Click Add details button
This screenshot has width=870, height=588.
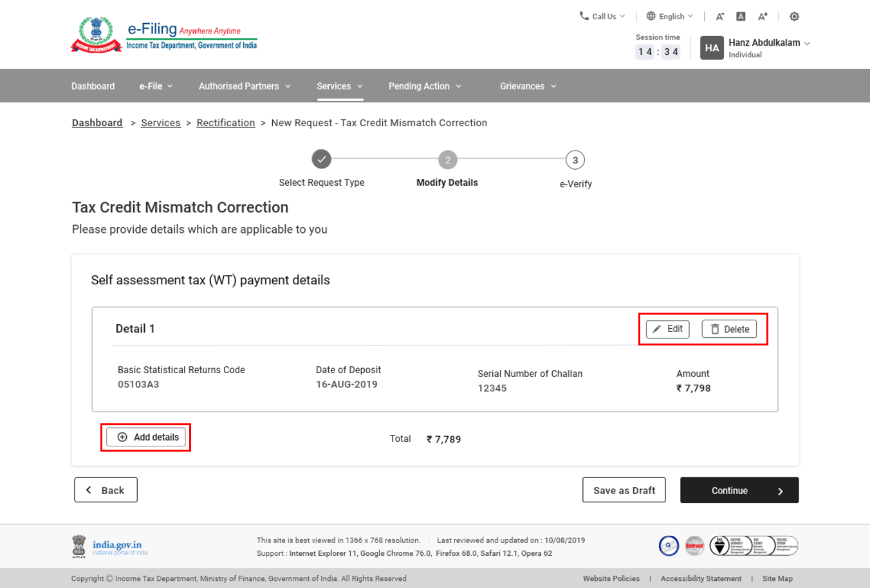(146, 437)
